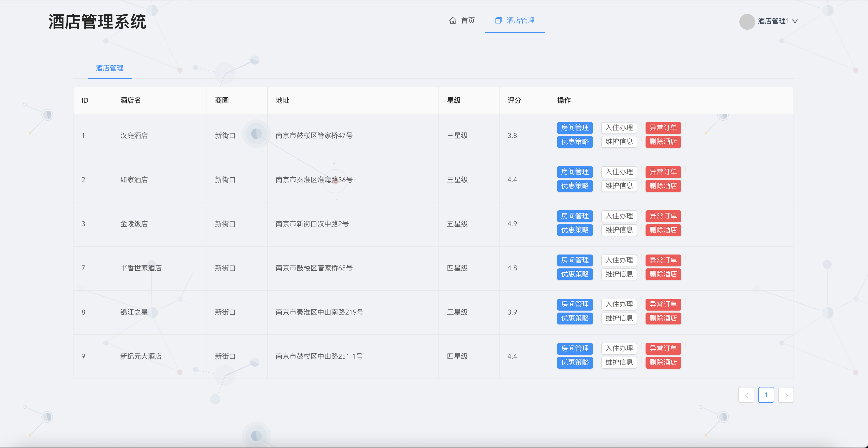Open 入住办理 for 新纪元大酒店
This screenshot has height=448, width=868.
(619, 348)
